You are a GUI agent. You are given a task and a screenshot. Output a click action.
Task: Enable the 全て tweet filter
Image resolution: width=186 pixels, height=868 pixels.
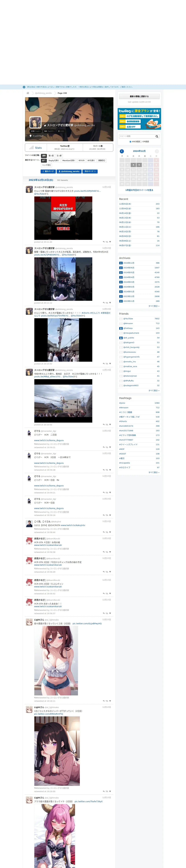point(44,161)
